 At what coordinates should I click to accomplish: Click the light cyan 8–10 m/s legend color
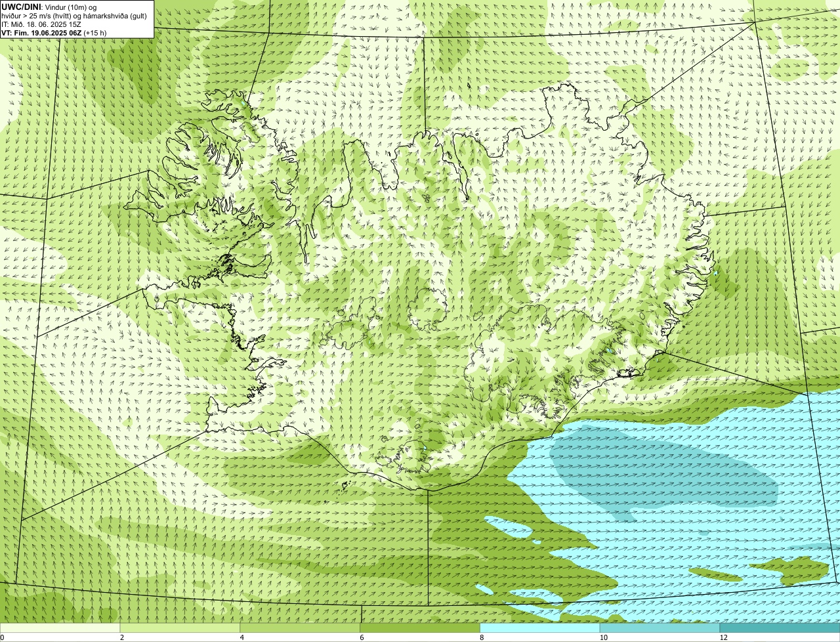540,628
